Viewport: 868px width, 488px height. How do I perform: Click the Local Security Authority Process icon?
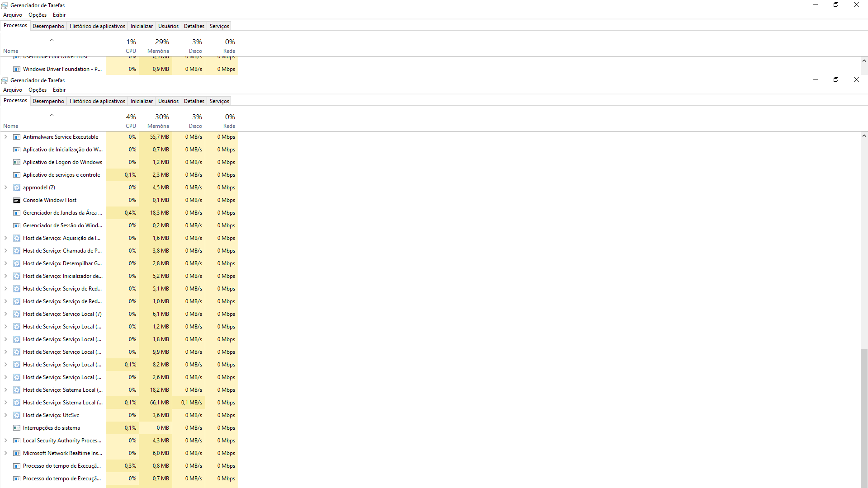click(x=17, y=441)
